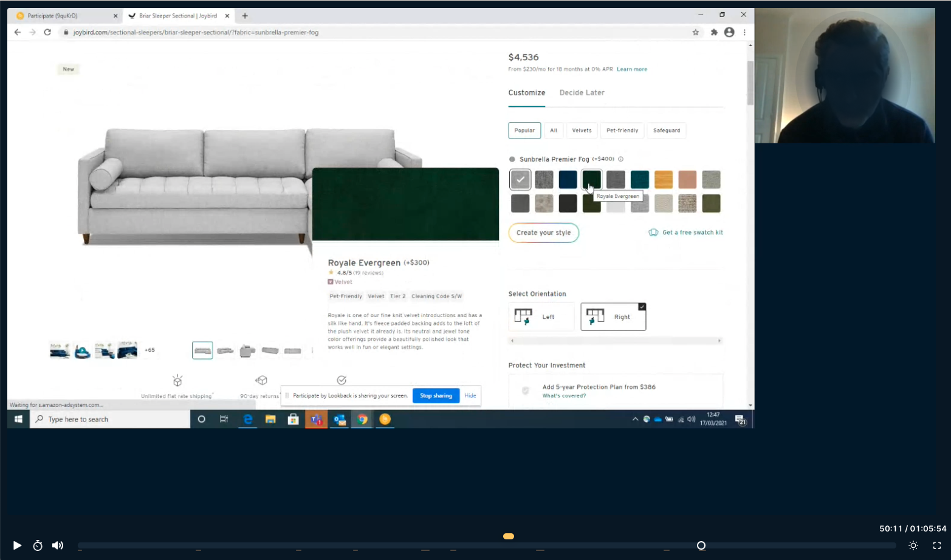Image resolution: width=951 pixels, height=560 pixels.
Task: Select the Right sectional orientation
Action: click(x=613, y=316)
